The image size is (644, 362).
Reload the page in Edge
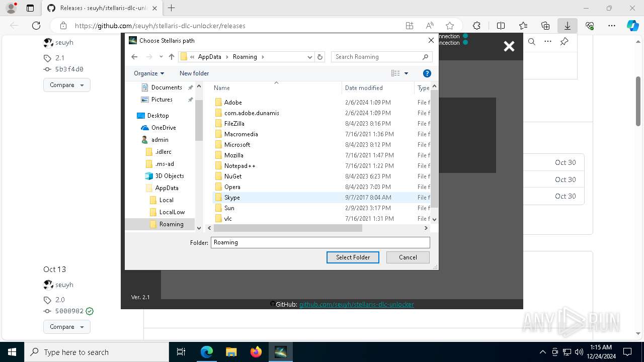pos(36,26)
